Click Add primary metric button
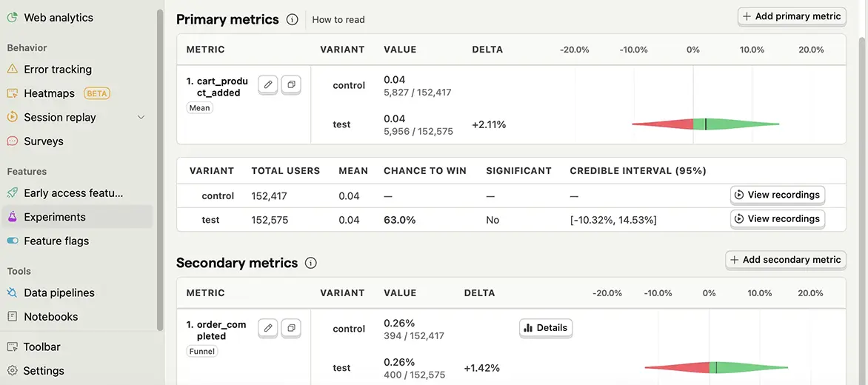 [792, 16]
